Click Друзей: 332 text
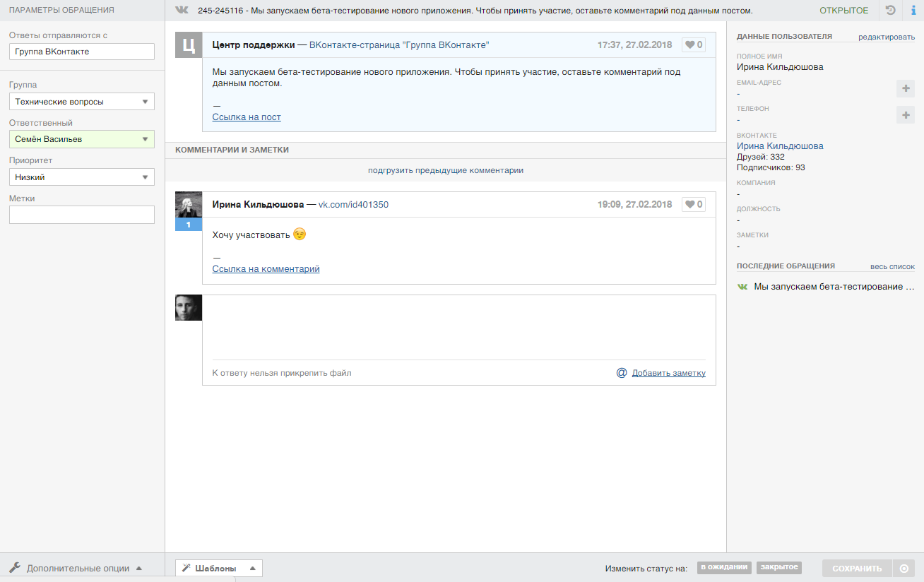924x582 pixels. 760,157
